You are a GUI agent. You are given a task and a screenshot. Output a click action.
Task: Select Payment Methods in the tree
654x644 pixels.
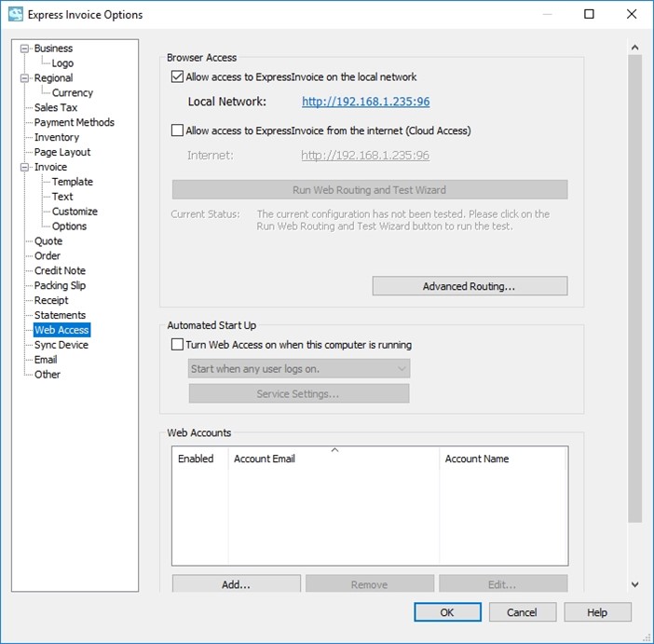pos(75,122)
